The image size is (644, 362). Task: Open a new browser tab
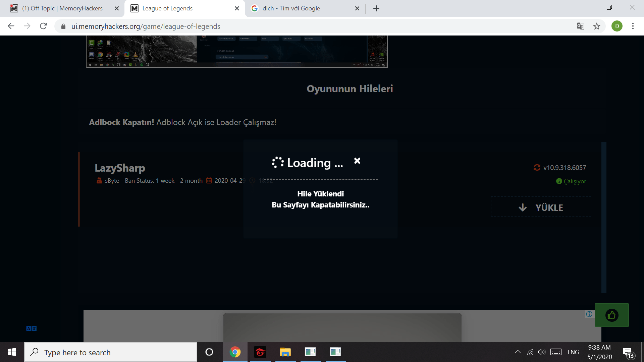point(376,8)
